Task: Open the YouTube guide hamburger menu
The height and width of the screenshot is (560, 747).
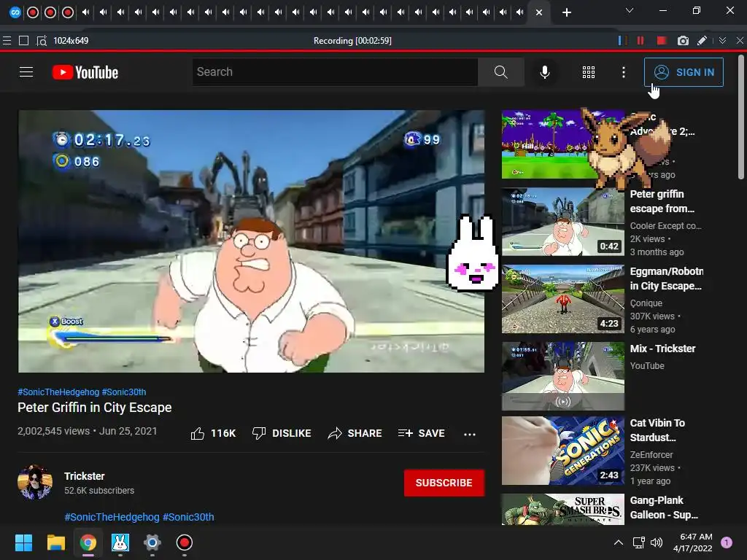Action: coord(26,72)
